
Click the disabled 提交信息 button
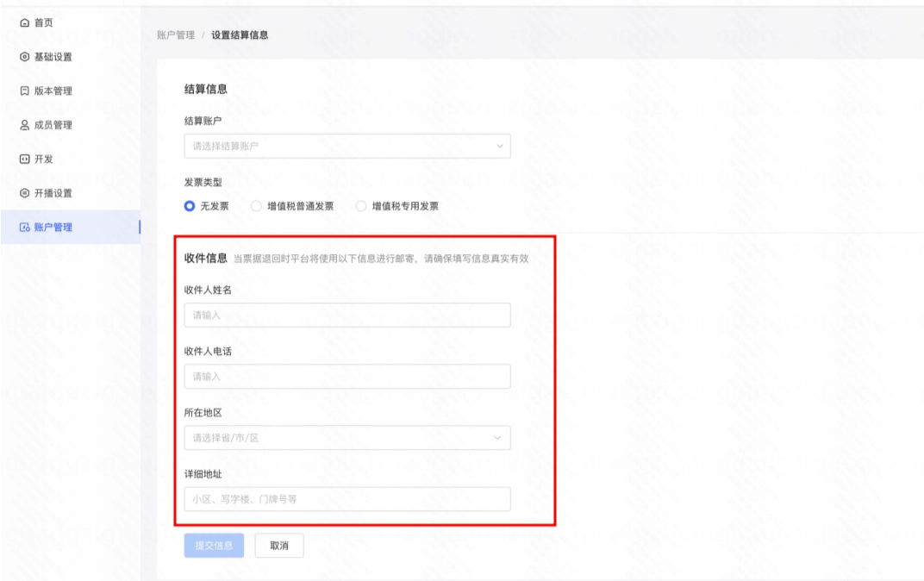tap(214, 546)
